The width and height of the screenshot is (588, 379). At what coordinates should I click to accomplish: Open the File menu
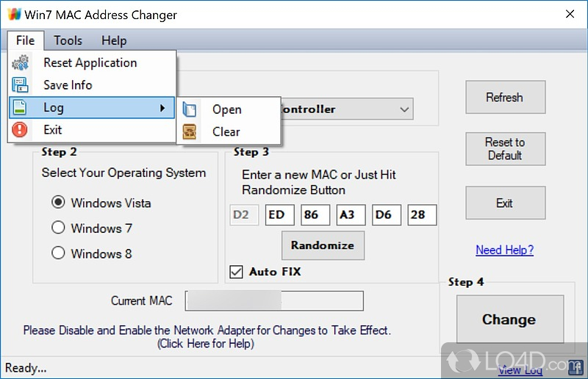(26, 40)
